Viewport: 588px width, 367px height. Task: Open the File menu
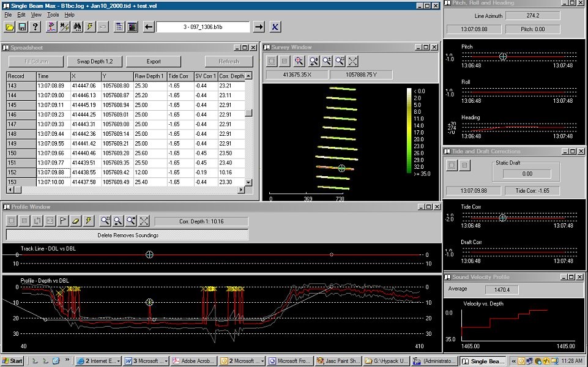click(8, 15)
